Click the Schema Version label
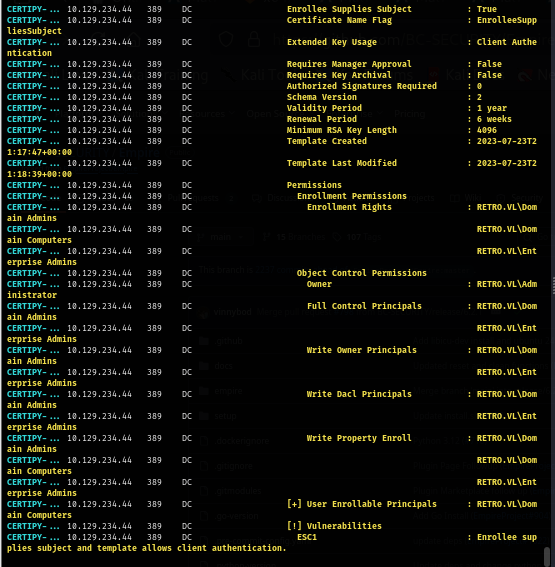 pyautogui.click(x=322, y=97)
